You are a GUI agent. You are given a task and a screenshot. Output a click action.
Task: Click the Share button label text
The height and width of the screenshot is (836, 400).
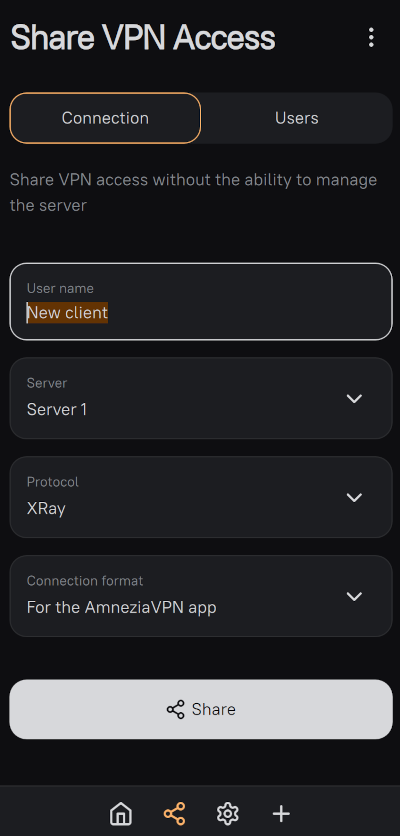[x=213, y=709]
